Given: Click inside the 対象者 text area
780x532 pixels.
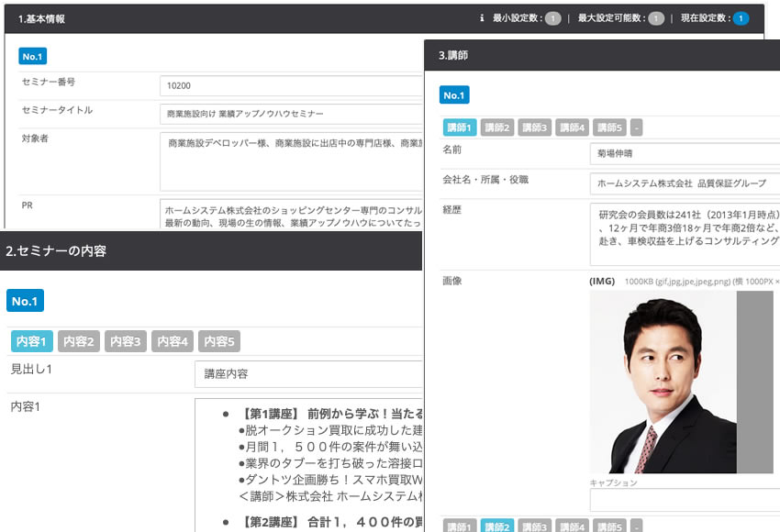Looking at the screenshot, I should [292, 161].
